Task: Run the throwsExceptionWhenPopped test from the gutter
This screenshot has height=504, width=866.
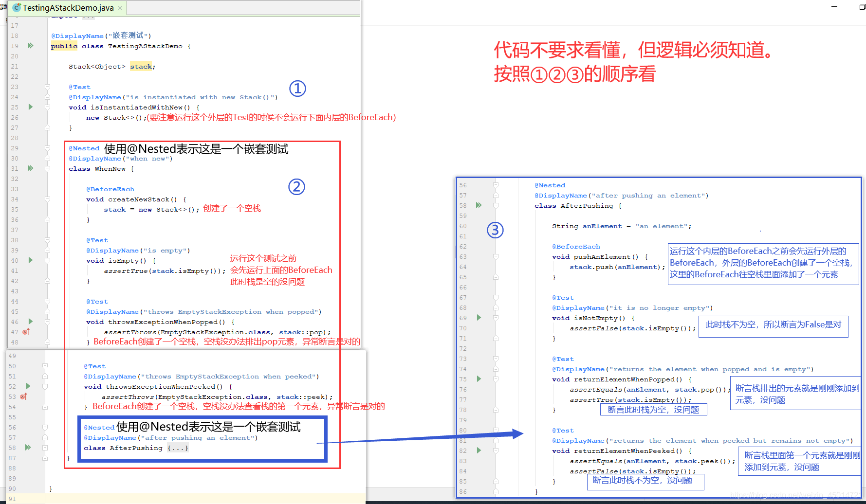Action: (30, 322)
